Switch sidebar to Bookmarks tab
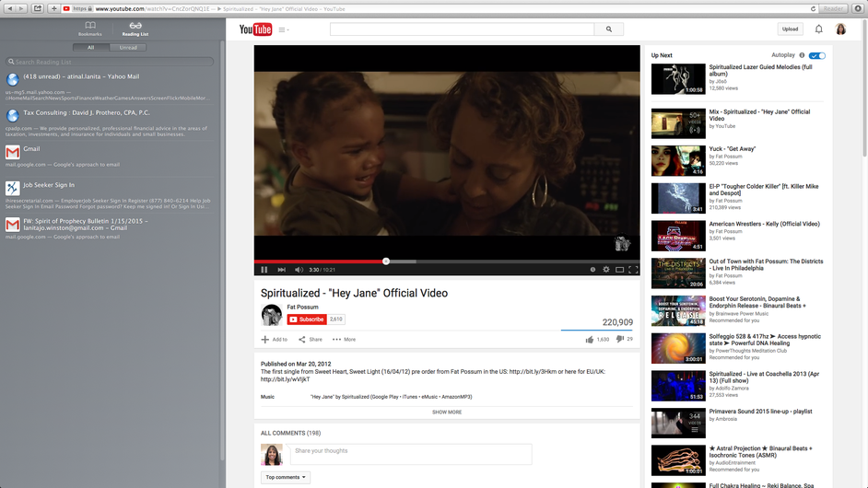The height and width of the screenshot is (488, 868). [x=90, y=29]
